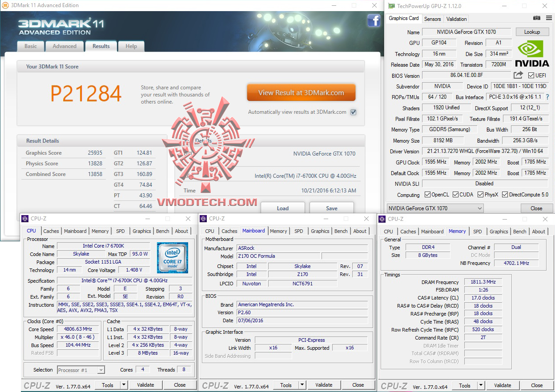The image size is (555, 392).
Task: Click the Bus Interface question mark icon
Action: point(547,97)
